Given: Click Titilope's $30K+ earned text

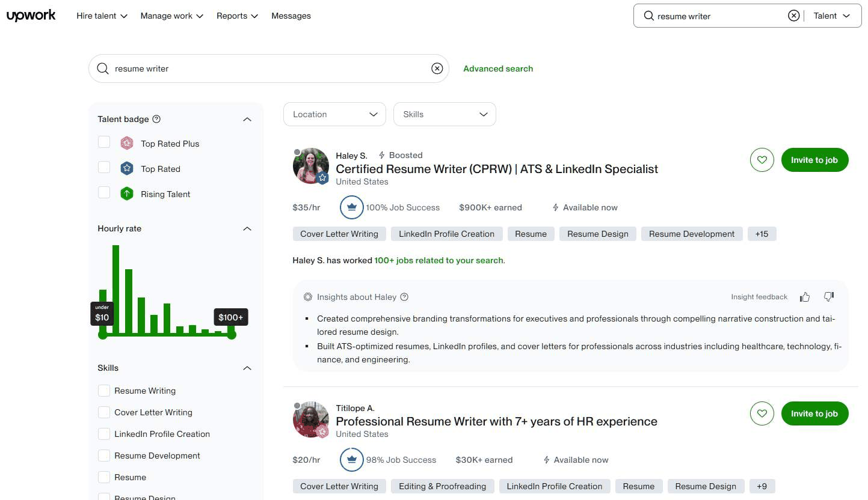Looking at the screenshot, I should pyautogui.click(x=484, y=460).
